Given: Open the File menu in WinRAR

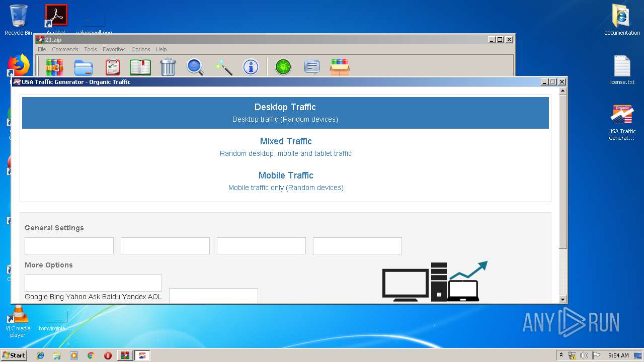Looking at the screenshot, I should coord(42,49).
